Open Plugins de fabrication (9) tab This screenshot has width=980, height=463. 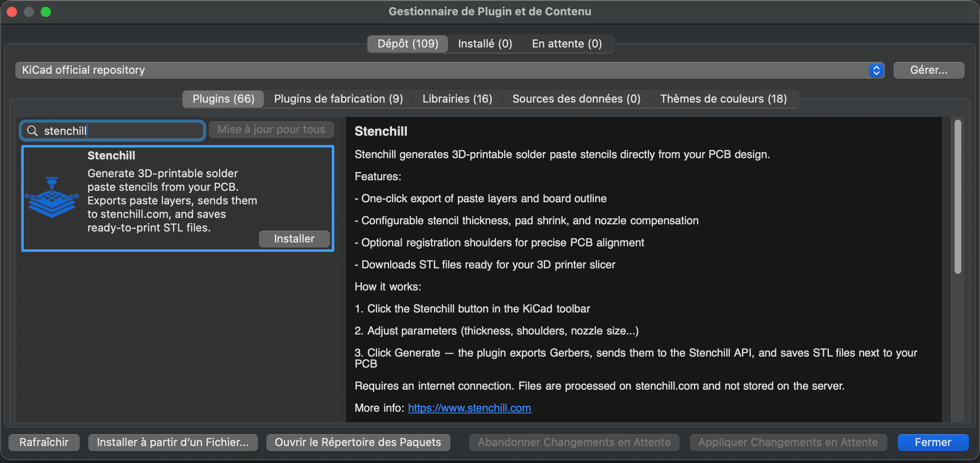tap(338, 99)
